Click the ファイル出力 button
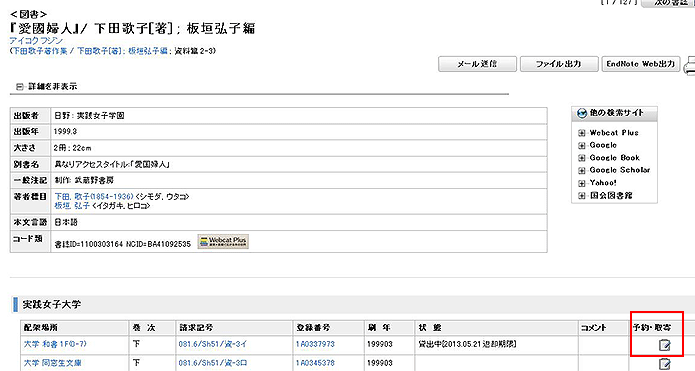The height and width of the screenshot is (371, 695). 559,64
